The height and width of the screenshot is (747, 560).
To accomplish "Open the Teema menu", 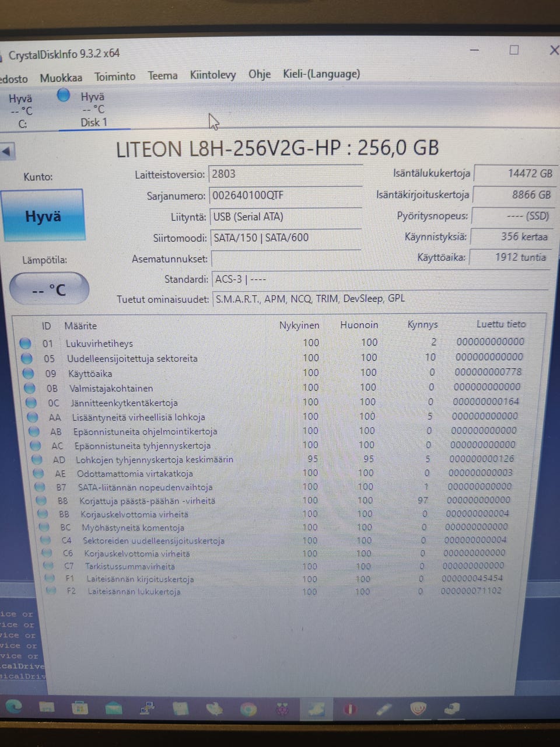I will (x=163, y=75).
